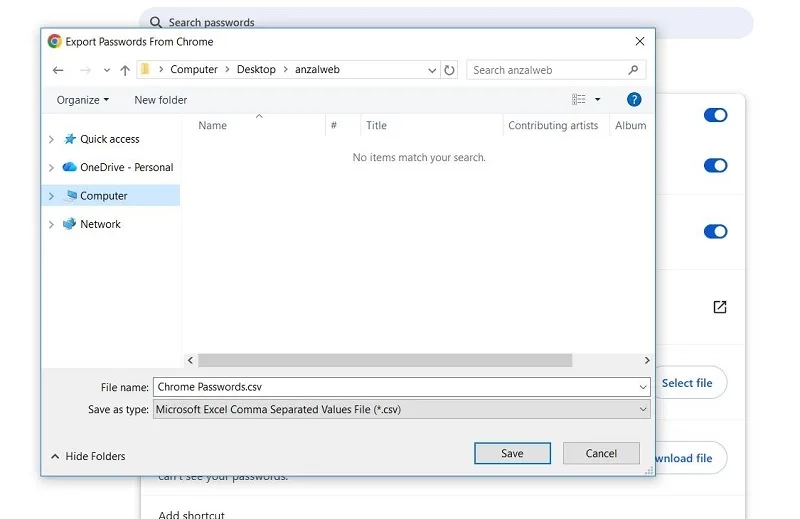This screenshot has height=519, width=800.
Task: Expand the Network tree node
Action: pos(51,224)
